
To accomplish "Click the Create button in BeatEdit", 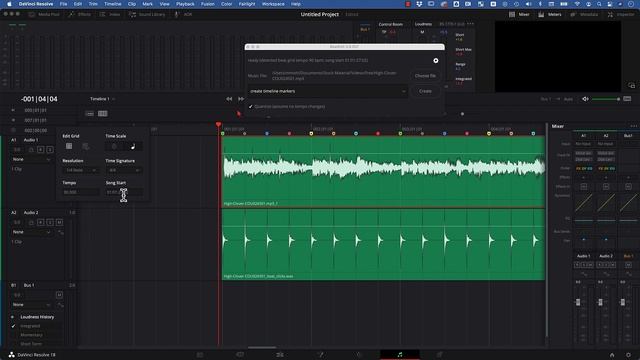I will (x=425, y=91).
